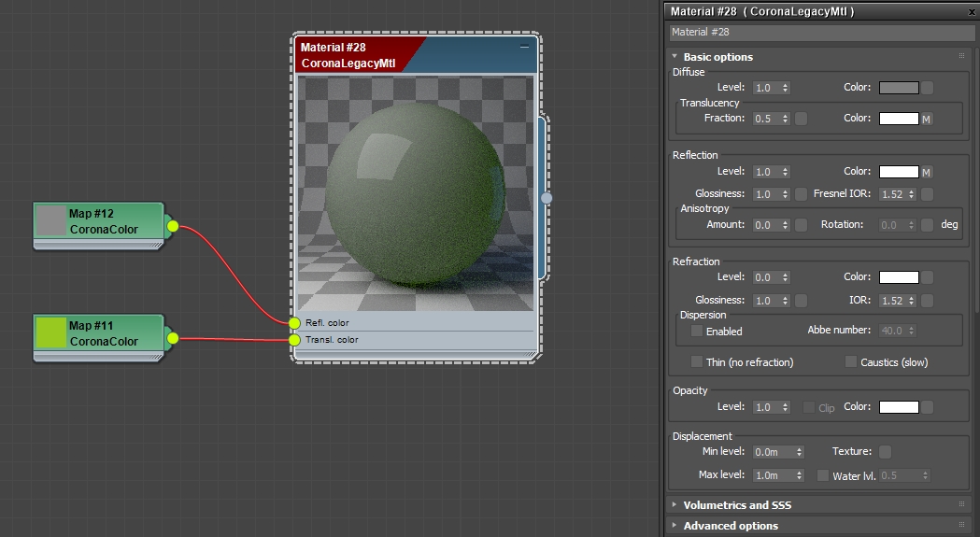Click opacity color map slot button
Screen dimensions: 980x537
[928, 407]
